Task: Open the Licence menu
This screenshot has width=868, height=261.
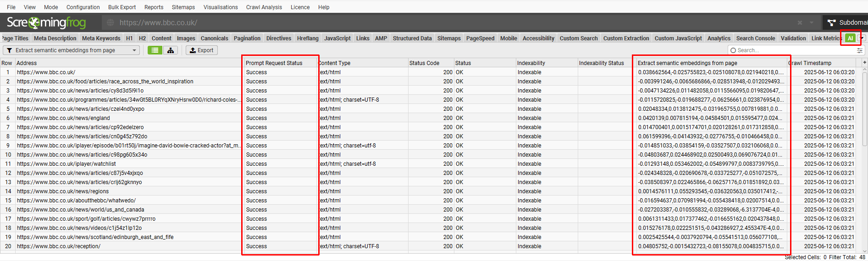Action: pos(300,7)
